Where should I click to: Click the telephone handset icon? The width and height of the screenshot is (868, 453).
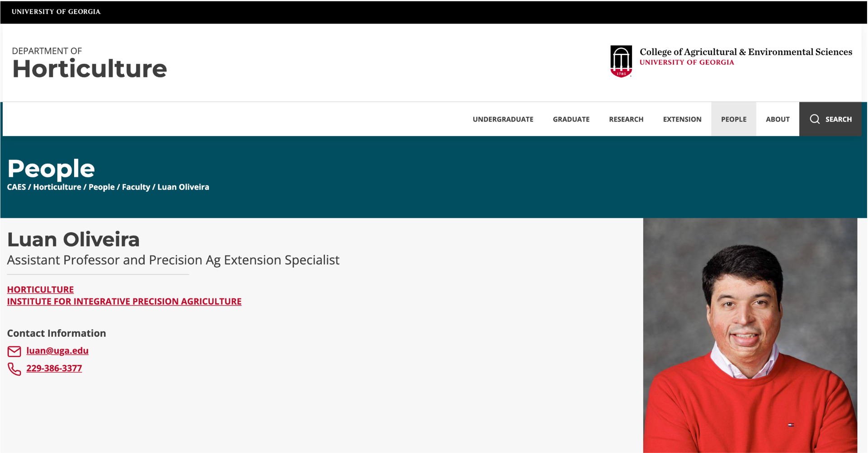pyautogui.click(x=14, y=369)
